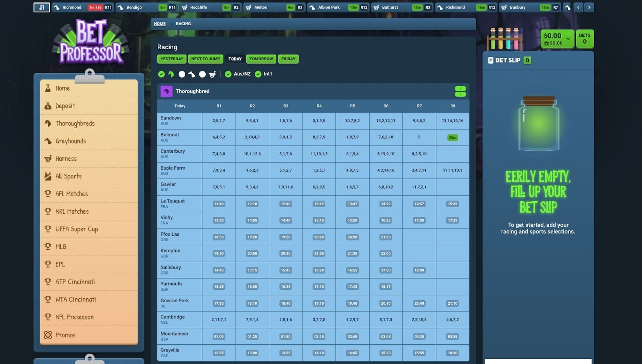The width and height of the screenshot is (642, 364).
Task: Click the Promos icon in the sidebar
Action: point(47,335)
